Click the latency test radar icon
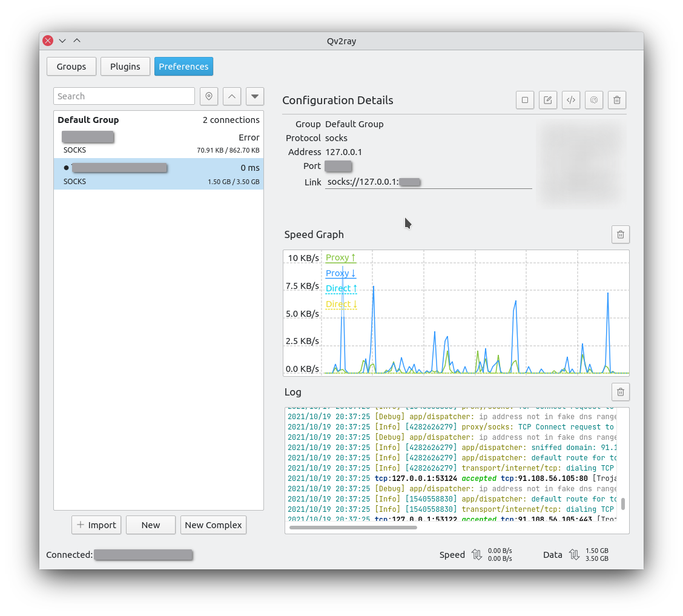The height and width of the screenshot is (616, 683). (594, 100)
